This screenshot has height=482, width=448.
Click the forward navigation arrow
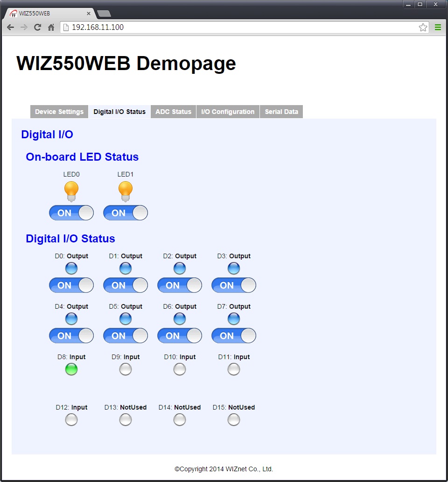pyautogui.click(x=24, y=28)
